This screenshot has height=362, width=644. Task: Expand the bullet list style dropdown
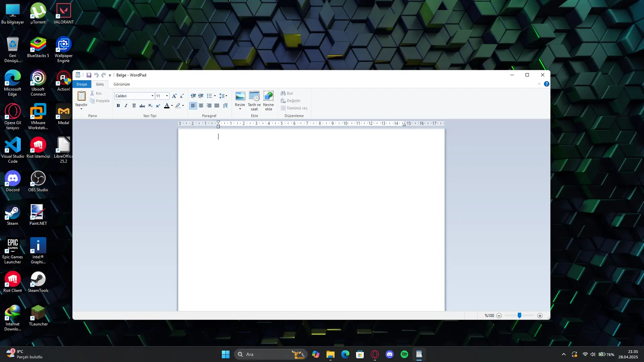click(215, 96)
